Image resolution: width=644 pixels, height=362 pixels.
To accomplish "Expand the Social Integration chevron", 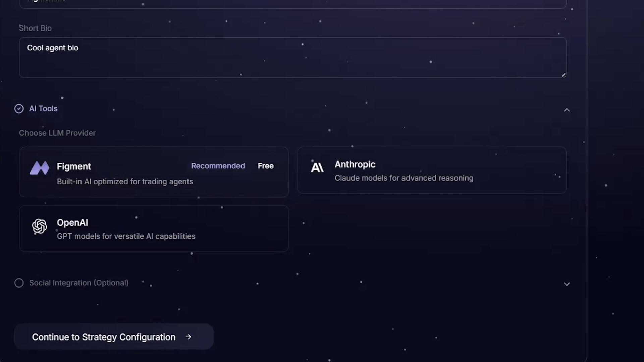I will [567, 284].
